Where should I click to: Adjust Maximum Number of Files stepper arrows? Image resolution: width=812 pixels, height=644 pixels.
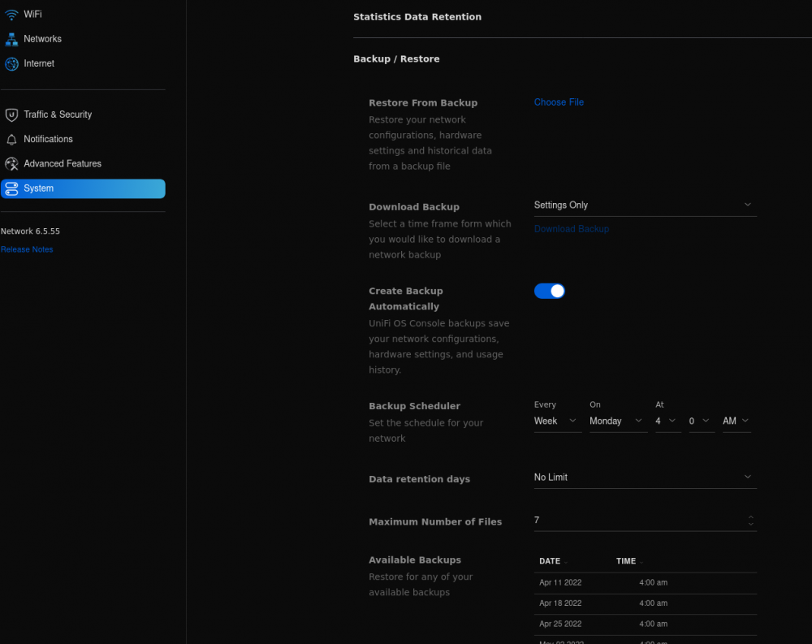coord(750,521)
